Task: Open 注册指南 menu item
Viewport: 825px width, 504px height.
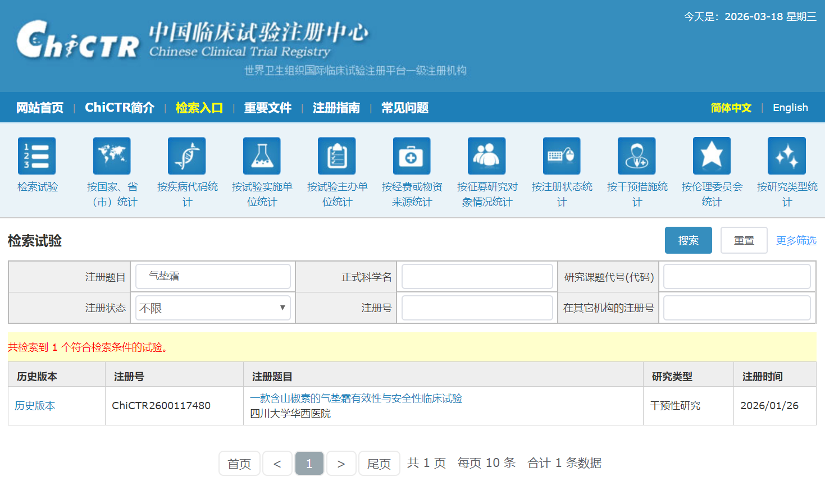Action: 336,108
